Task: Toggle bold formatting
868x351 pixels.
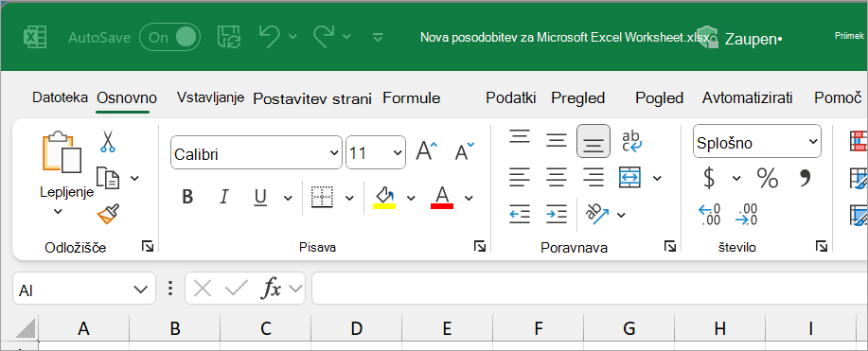Action: (187, 197)
